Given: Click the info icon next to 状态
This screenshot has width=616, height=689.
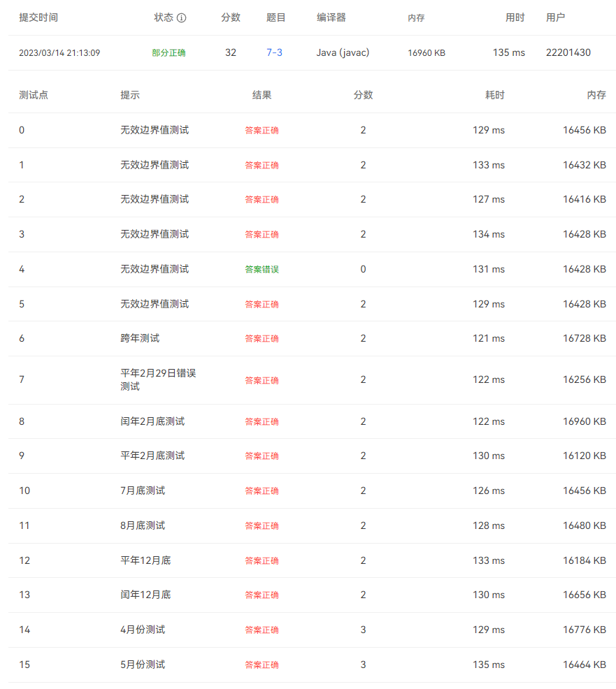Looking at the screenshot, I should pos(181,17).
